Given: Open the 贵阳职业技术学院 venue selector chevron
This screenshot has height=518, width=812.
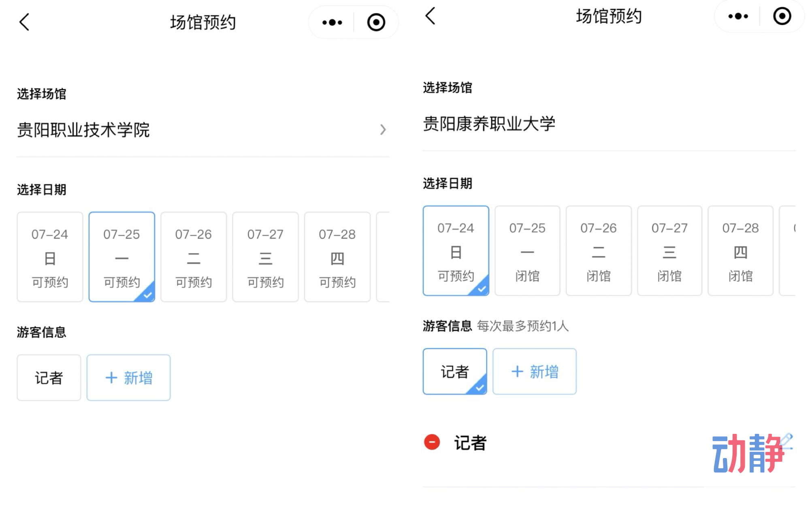Looking at the screenshot, I should point(383,130).
